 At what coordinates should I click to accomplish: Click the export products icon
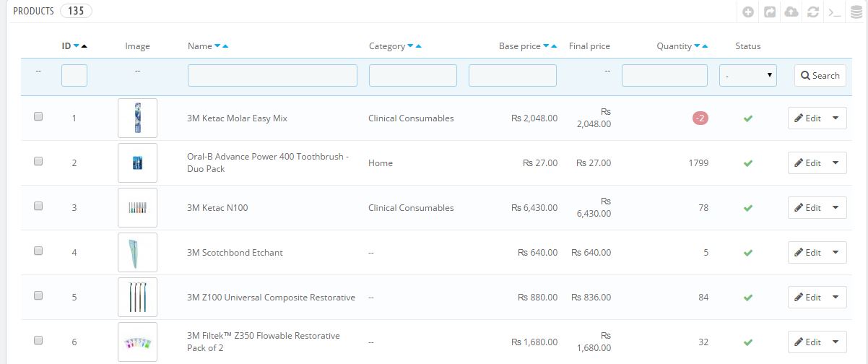tap(770, 12)
